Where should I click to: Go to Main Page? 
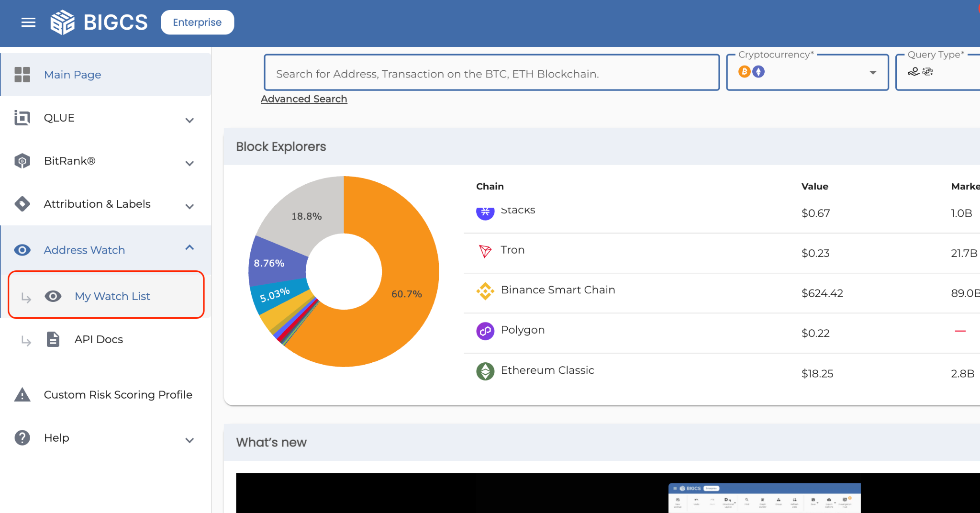coord(106,75)
